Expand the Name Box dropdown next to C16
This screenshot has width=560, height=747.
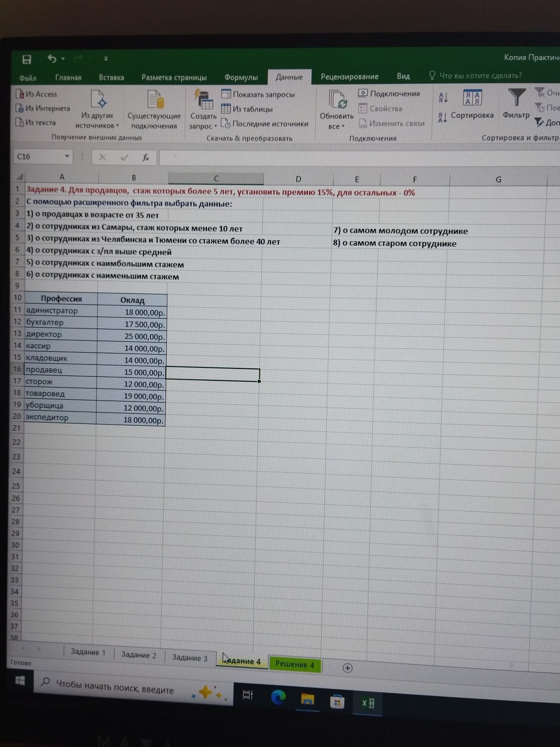pyautogui.click(x=67, y=156)
